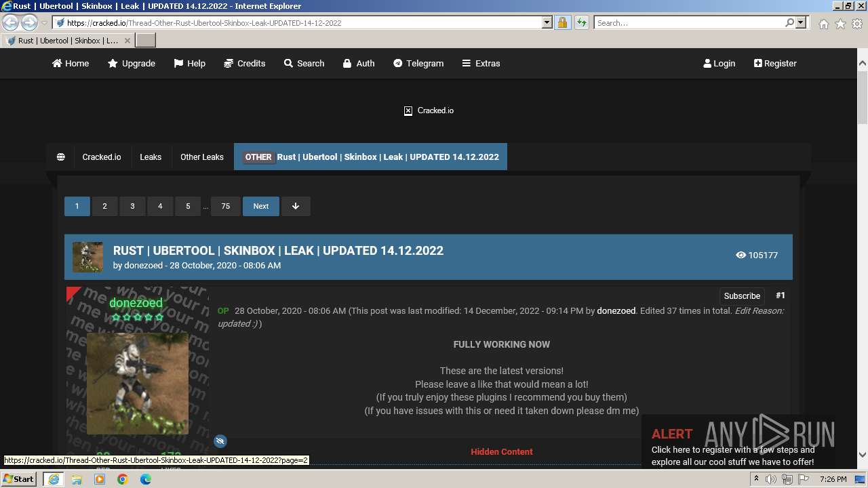Click the Cracked.io logo banner
868x488 pixels.
click(x=429, y=110)
